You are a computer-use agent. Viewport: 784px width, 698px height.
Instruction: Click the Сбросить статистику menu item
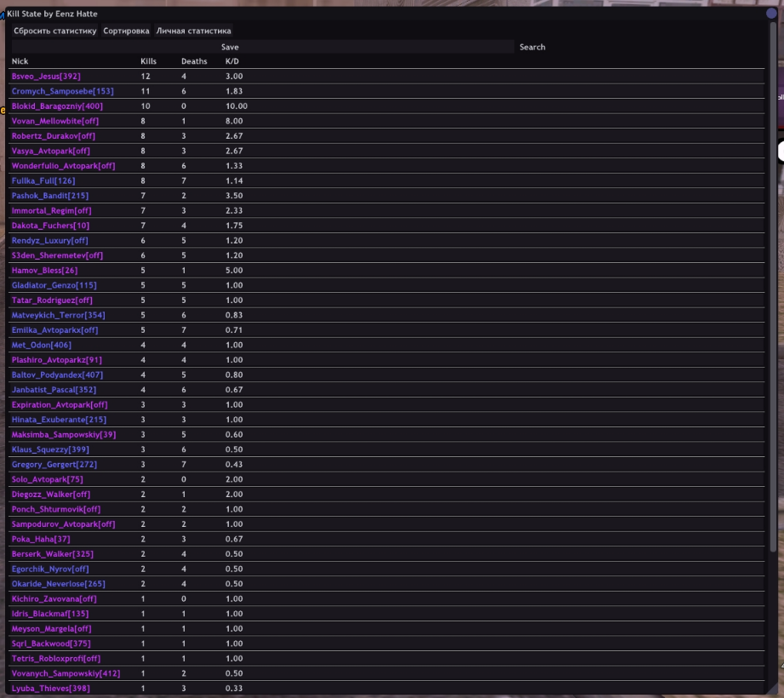pos(55,31)
